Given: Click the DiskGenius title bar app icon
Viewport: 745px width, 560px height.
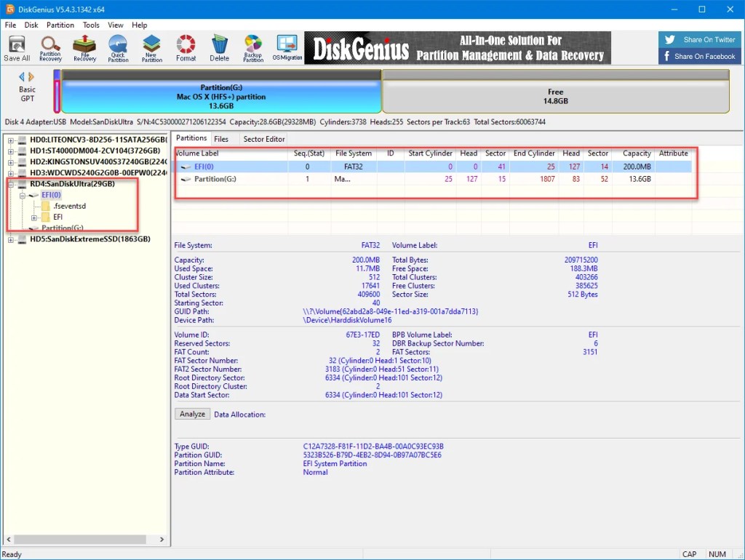Looking at the screenshot, I should click(9, 9).
